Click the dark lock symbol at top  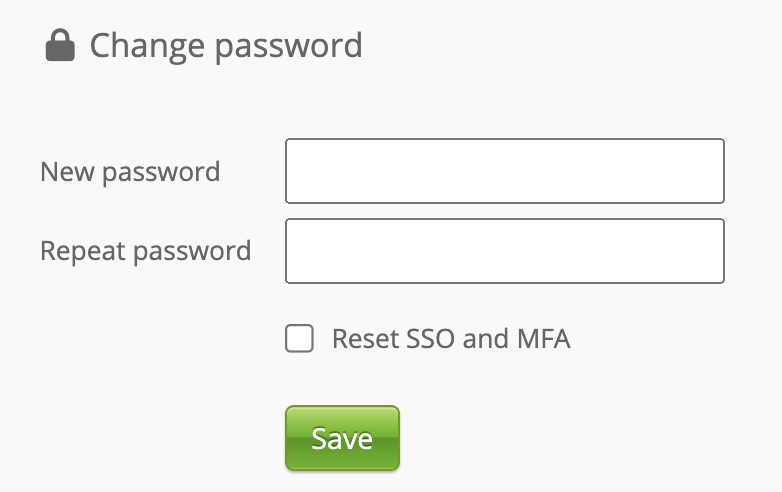tap(60, 46)
